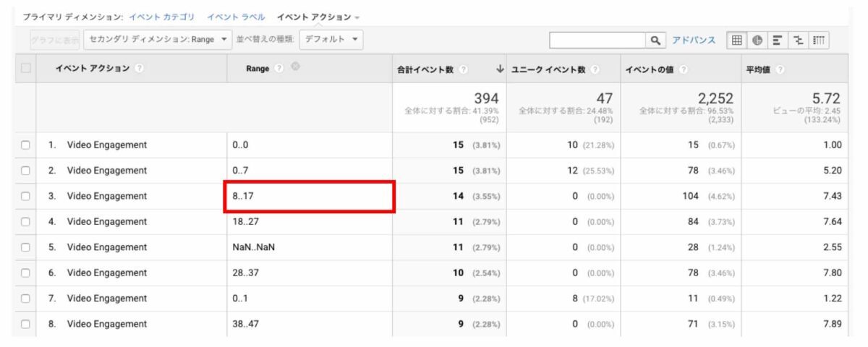The width and height of the screenshot is (868, 347).
Task: Click the table search input field
Action: coord(597,40)
